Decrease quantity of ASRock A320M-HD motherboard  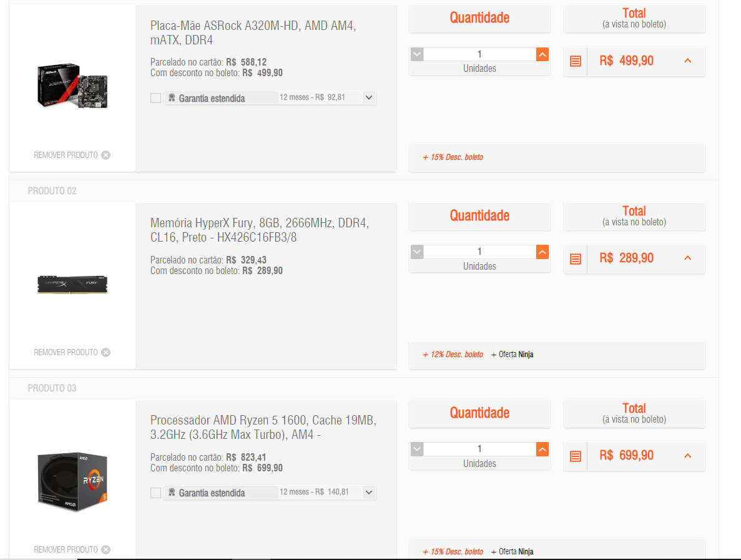(417, 54)
